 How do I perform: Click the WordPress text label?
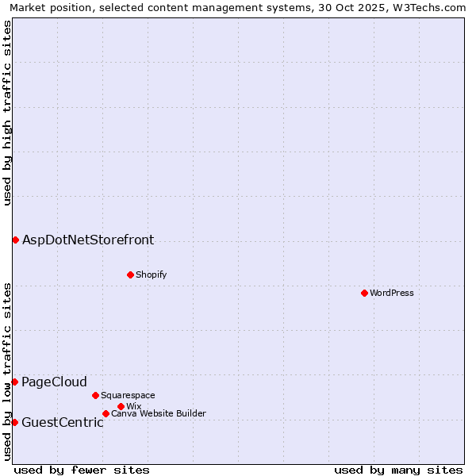pyautogui.click(x=391, y=293)
